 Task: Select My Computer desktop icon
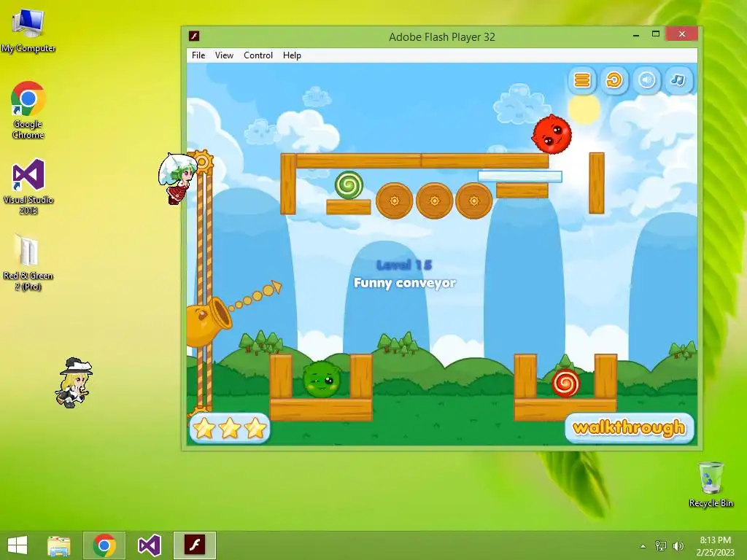(28, 31)
